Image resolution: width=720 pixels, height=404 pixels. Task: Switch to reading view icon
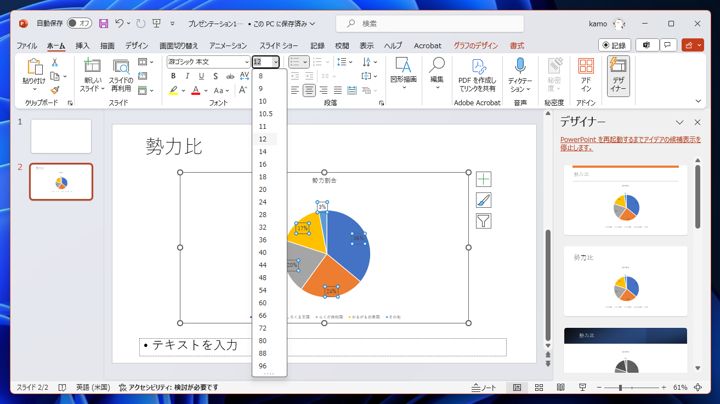[561, 387]
